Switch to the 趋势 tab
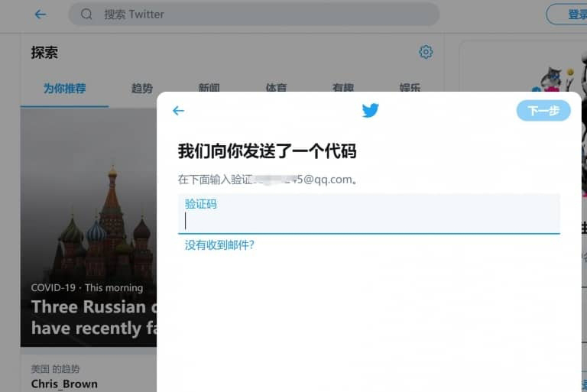The image size is (587, 392). (142, 89)
